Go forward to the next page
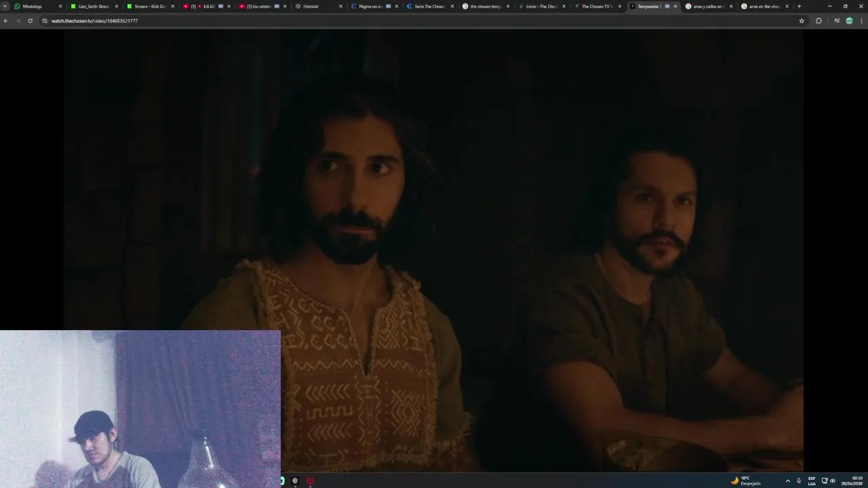Viewport: 868px width, 488px height. (x=18, y=21)
